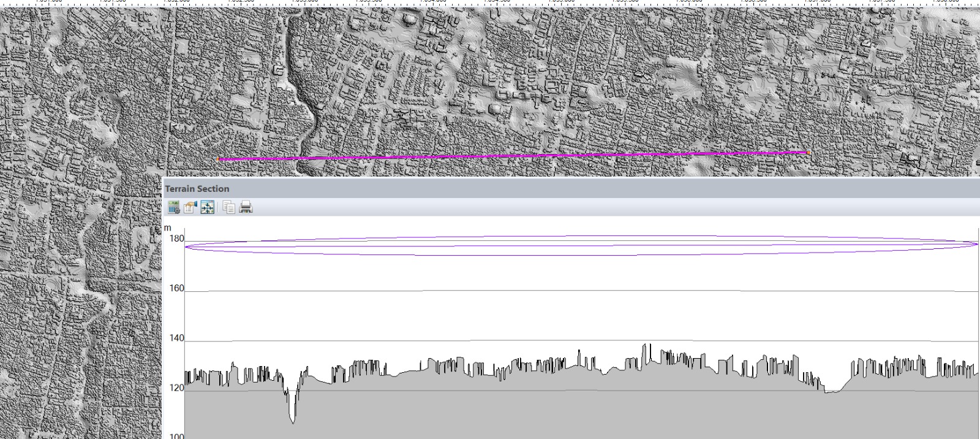Open the profile calculation settings icon

[x=174, y=207]
